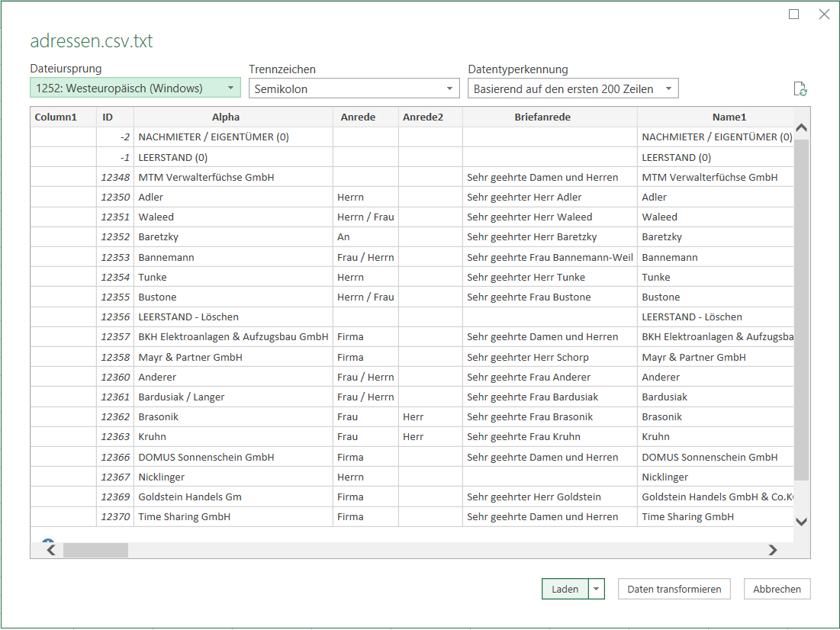Click ID cell 12348
840x630 pixels.
[x=115, y=177]
